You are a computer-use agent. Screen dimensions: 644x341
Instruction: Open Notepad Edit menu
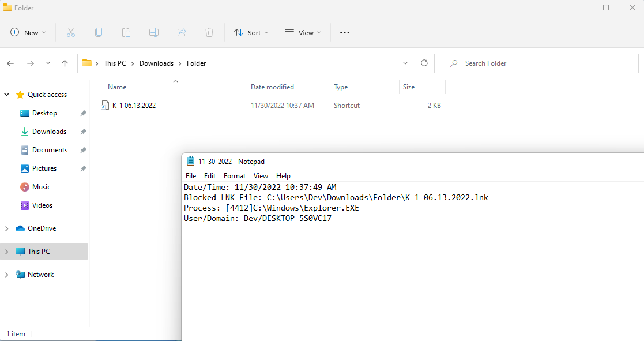pos(210,176)
